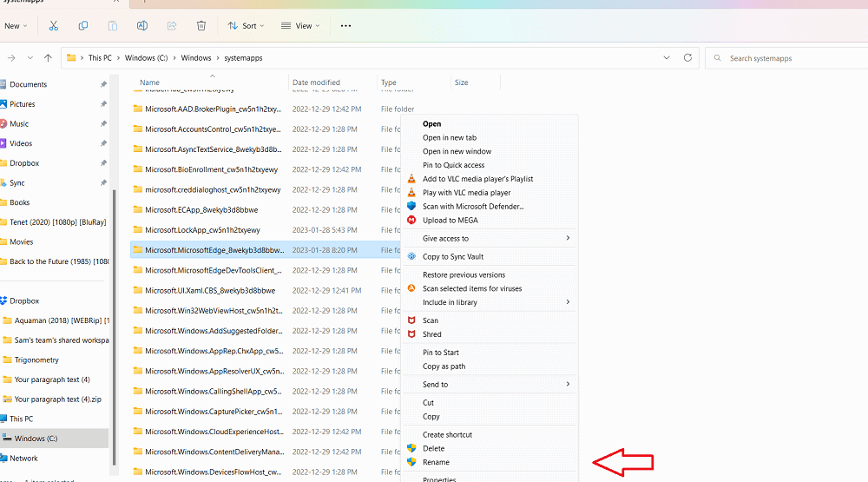
Task: Click the admin shield icon beside Delete
Action: click(411, 448)
